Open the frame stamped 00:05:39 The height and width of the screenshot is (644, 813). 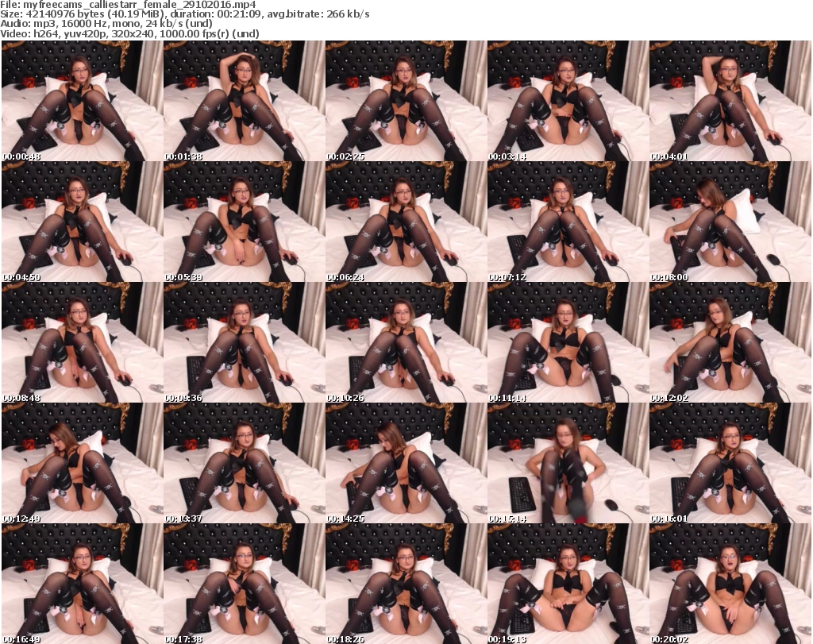pos(245,222)
